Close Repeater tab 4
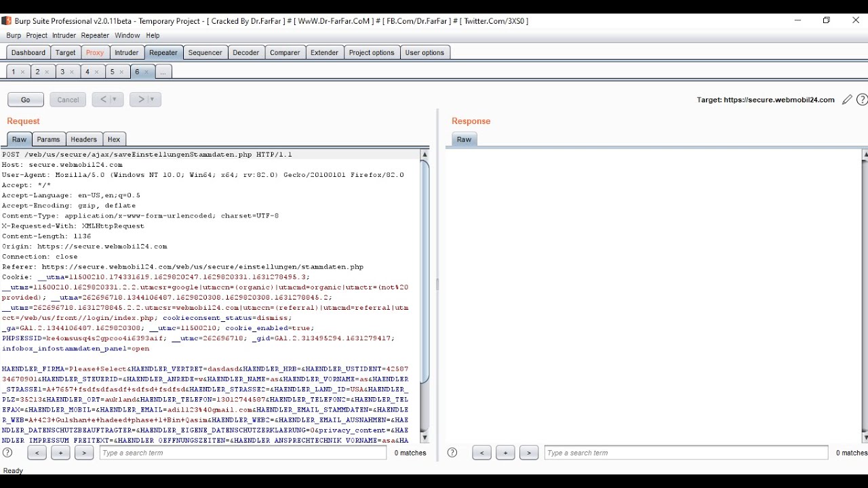Screen dimensions: 868x488 (96, 72)
